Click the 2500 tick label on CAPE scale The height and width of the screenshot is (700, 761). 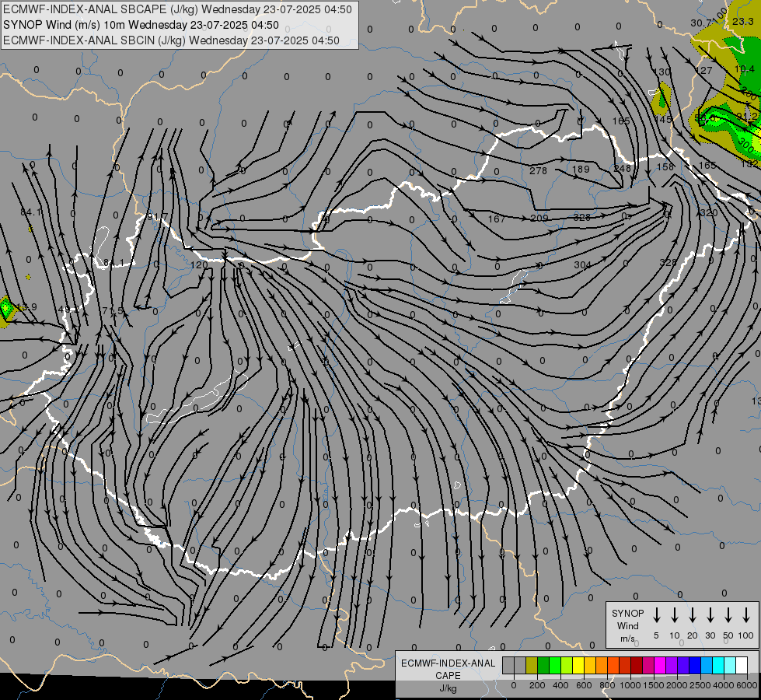(x=700, y=685)
